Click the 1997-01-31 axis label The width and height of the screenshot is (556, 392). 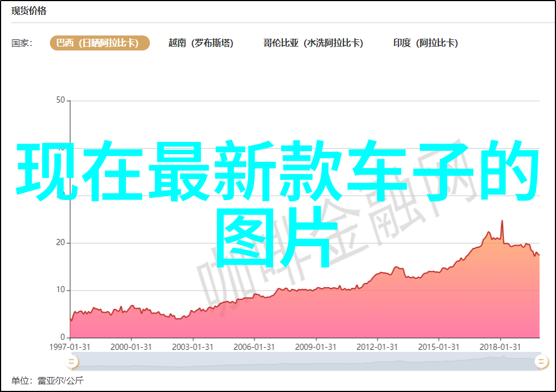(69, 347)
